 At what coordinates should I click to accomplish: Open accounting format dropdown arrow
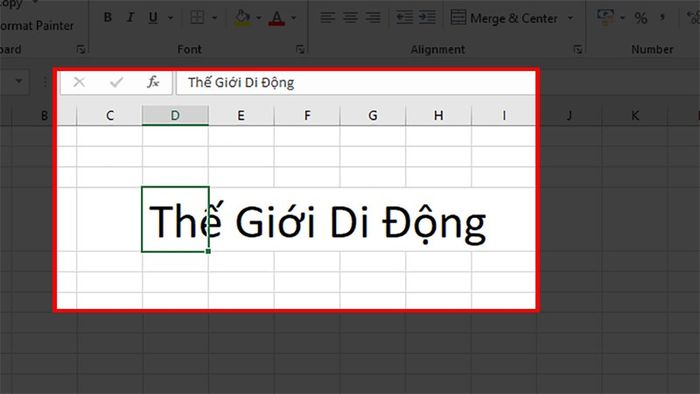point(622,18)
